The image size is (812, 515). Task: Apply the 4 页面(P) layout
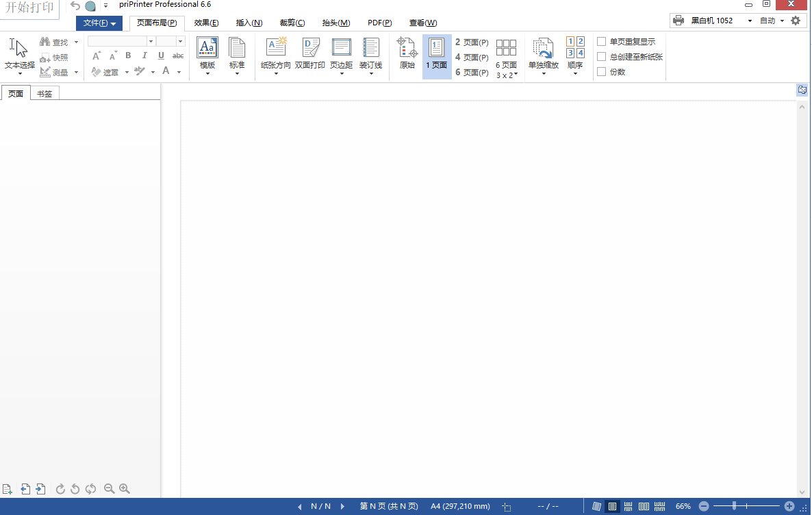point(470,56)
